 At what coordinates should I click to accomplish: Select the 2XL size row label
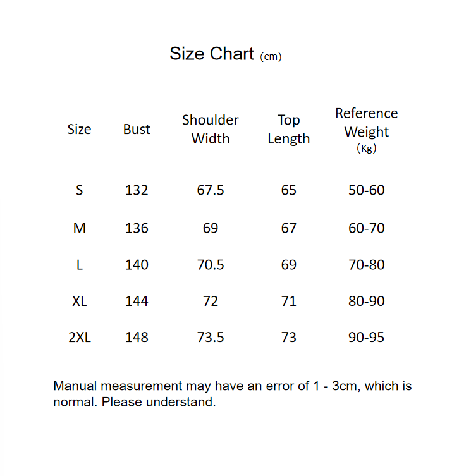(x=79, y=338)
